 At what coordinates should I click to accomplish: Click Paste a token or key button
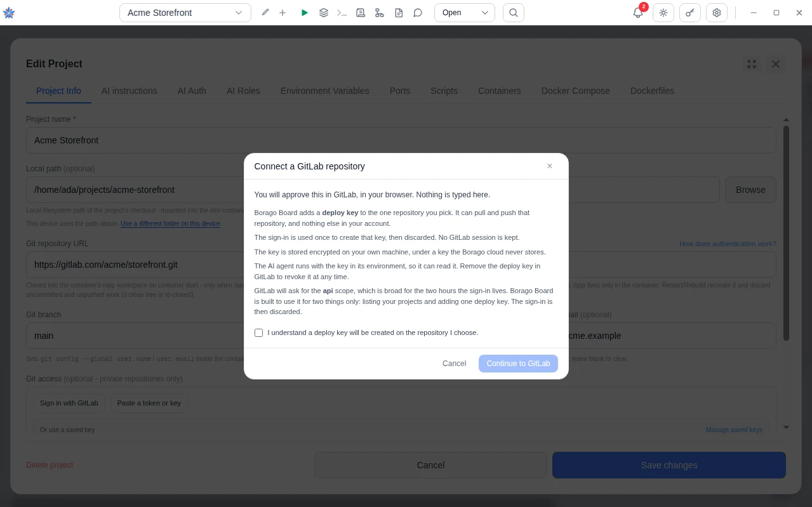[149, 403]
